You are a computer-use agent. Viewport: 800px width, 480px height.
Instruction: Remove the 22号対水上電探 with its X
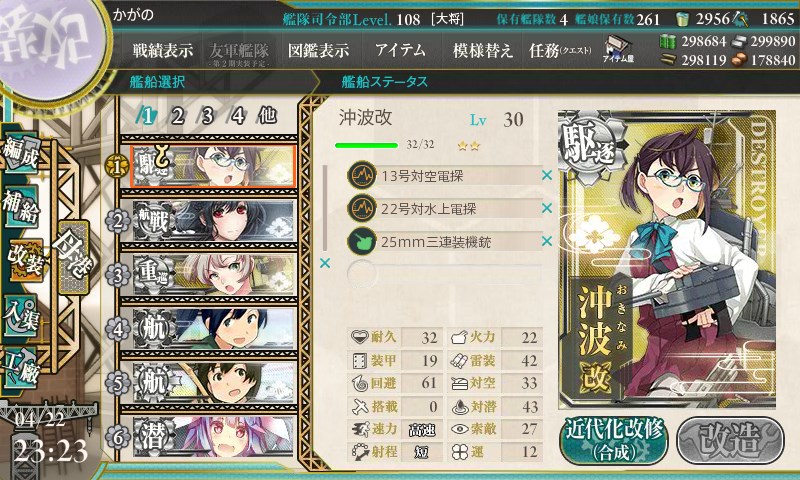[547, 208]
